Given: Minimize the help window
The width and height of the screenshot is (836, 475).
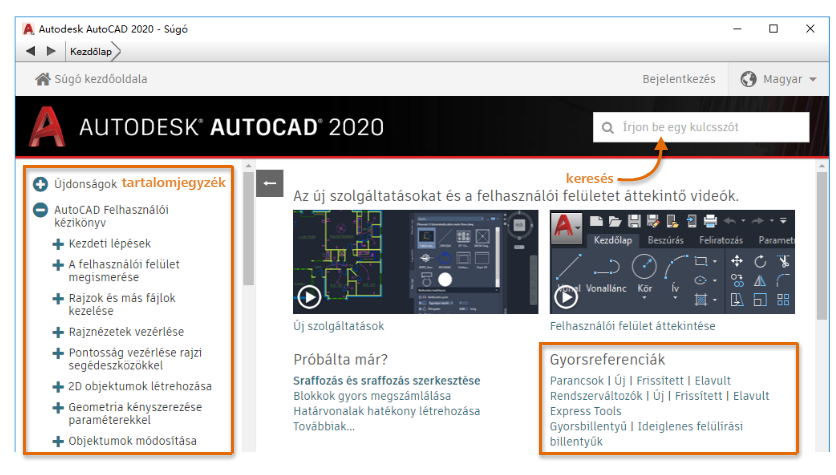Looking at the screenshot, I should 737,29.
